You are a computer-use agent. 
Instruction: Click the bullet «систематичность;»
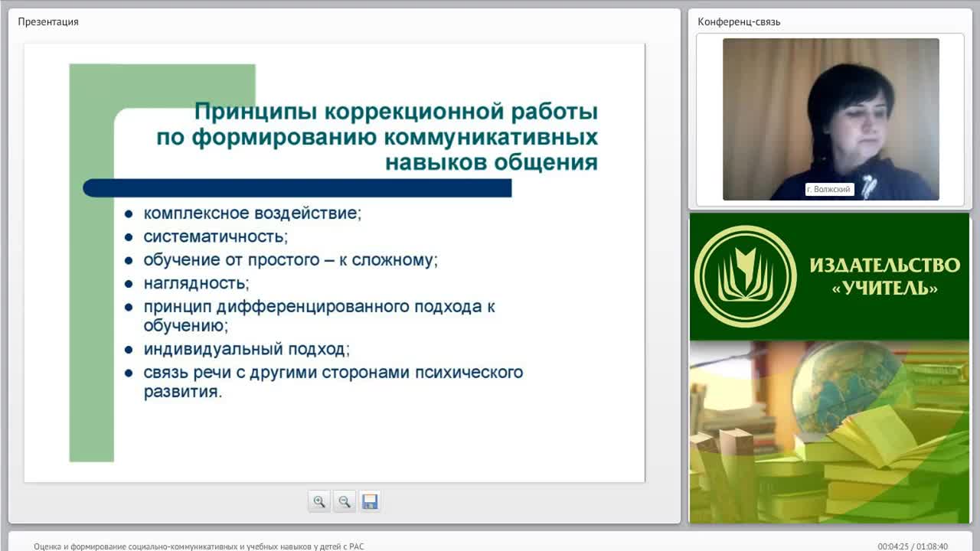point(216,236)
